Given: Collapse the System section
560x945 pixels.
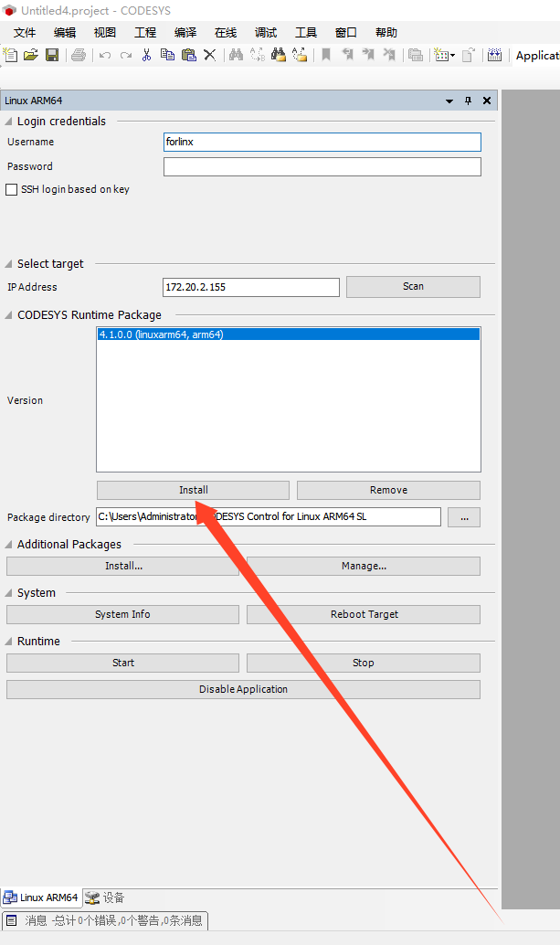Looking at the screenshot, I should coord(8,592).
